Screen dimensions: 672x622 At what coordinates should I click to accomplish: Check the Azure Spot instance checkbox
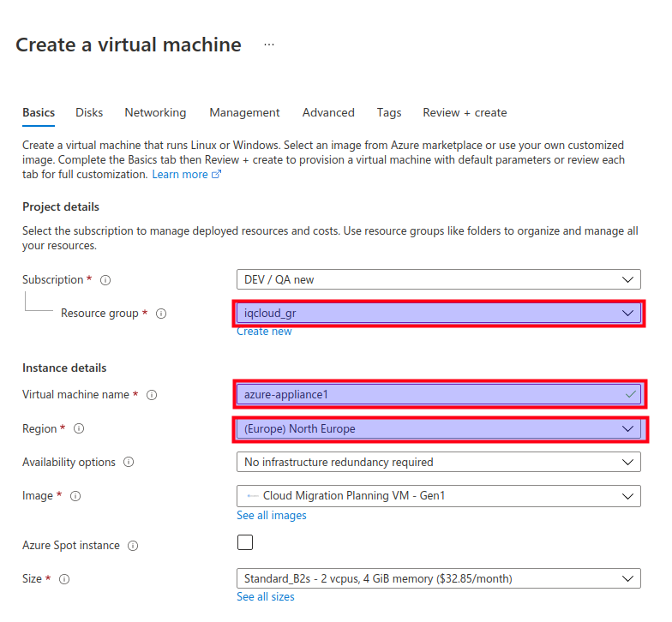[x=245, y=542]
